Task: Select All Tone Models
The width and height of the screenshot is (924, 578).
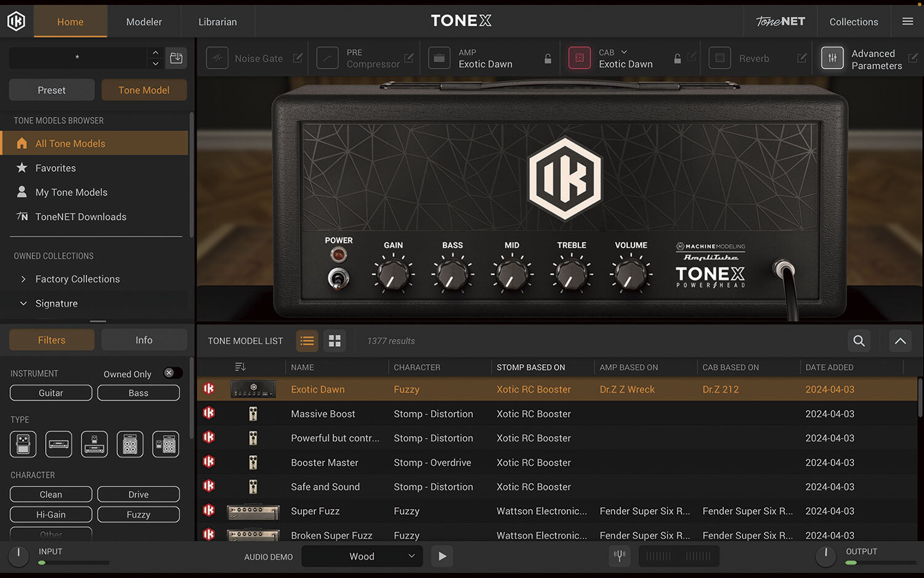Action: pyautogui.click(x=95, y=143)
